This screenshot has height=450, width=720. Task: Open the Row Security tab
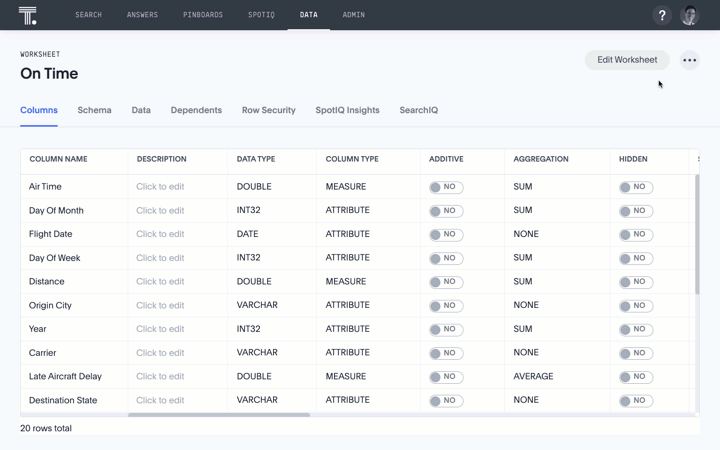(x=269, y=110)
